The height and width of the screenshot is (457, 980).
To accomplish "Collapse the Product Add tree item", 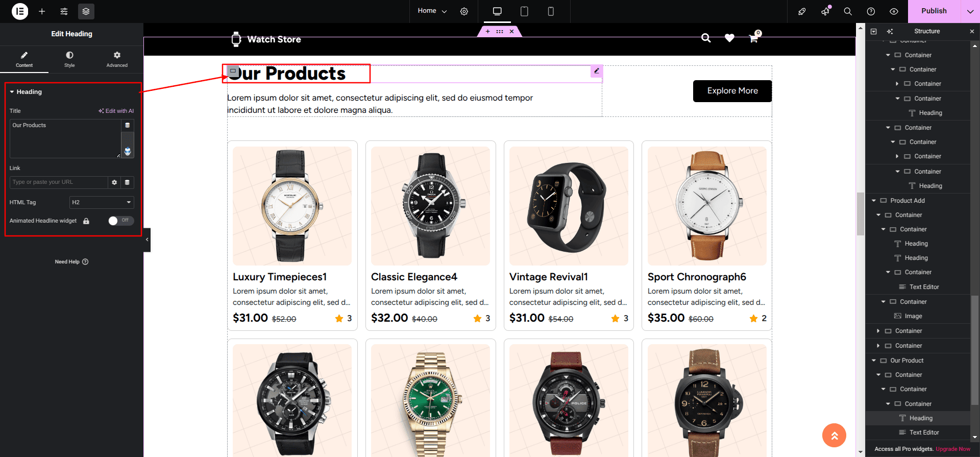I will (874, 201).
